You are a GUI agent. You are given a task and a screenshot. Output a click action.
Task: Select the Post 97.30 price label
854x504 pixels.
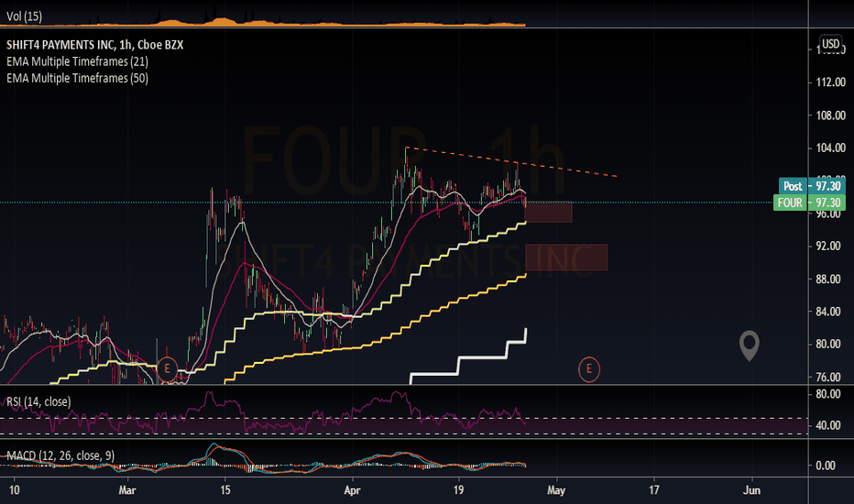click(812, 186)
